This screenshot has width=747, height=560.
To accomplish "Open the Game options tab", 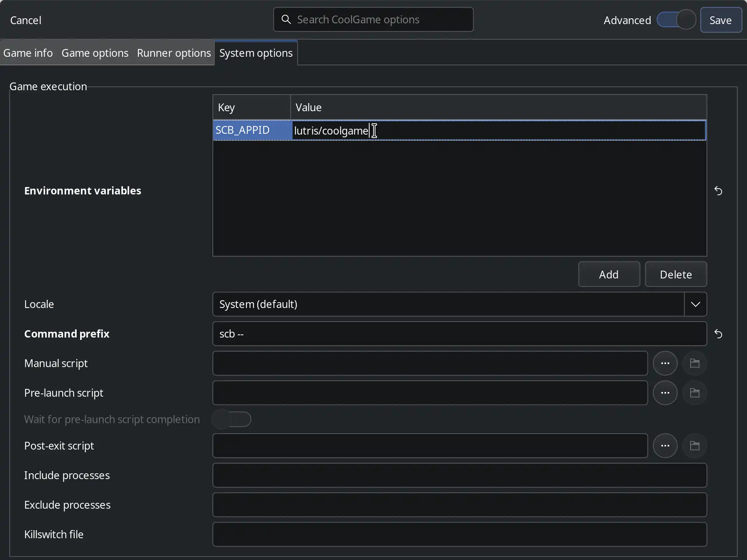I will 95,53.
